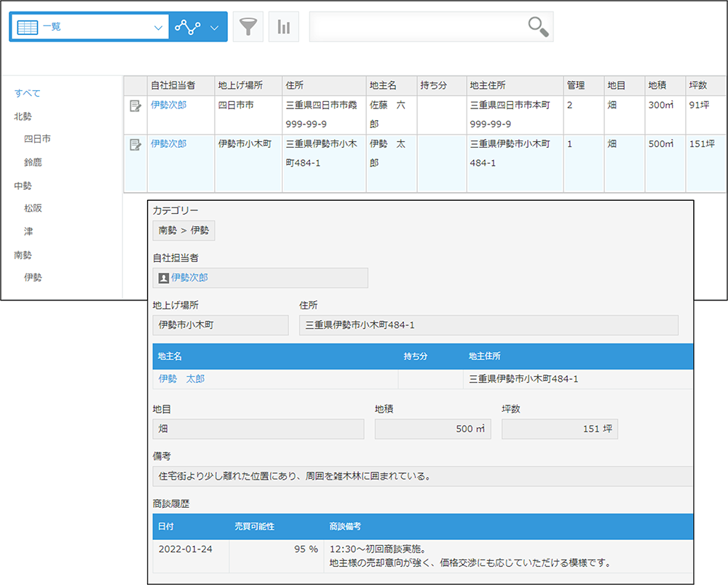This screenshot has height=585, width=728.
Task: Click the magnifier icon to search records
Action: tap(538, 26)
